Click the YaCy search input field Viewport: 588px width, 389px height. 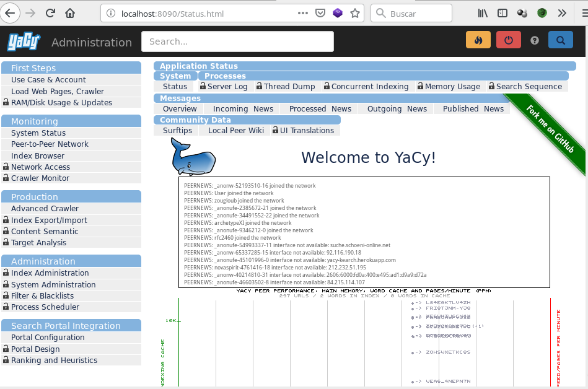(237, 42)
